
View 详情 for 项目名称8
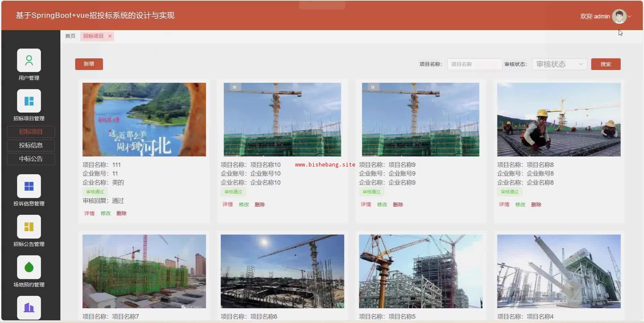pyautogui.click(x=504, y=204)
